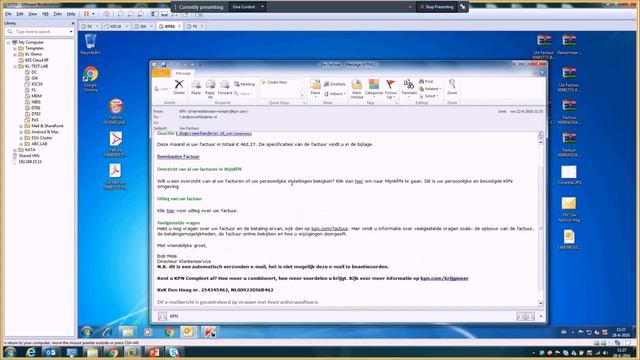This screenshot has height=360, width=640.
Task: Click Internet Explorer in host taskbar
Action: pos(31,352)
